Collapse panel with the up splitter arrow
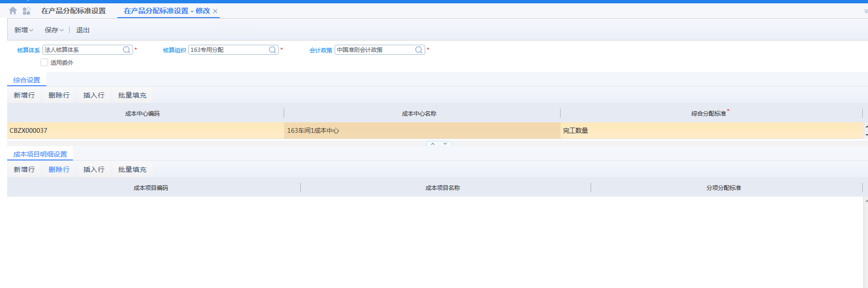 click(433, 144)
